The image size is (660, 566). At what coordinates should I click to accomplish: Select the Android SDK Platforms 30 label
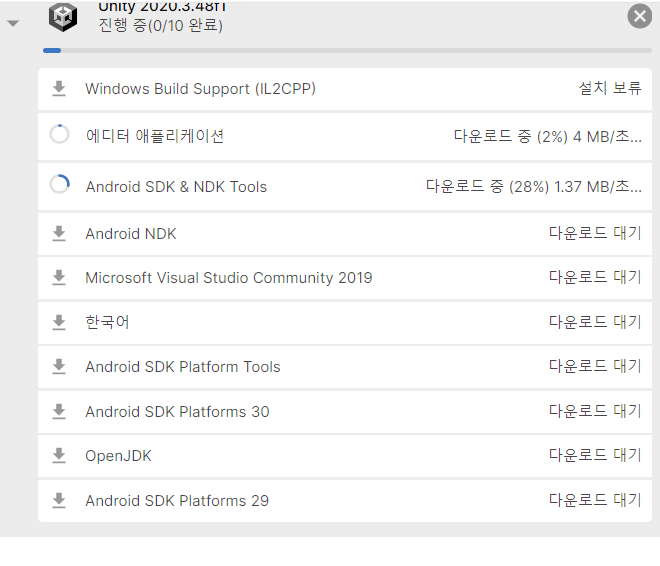(x=177, y=412)
